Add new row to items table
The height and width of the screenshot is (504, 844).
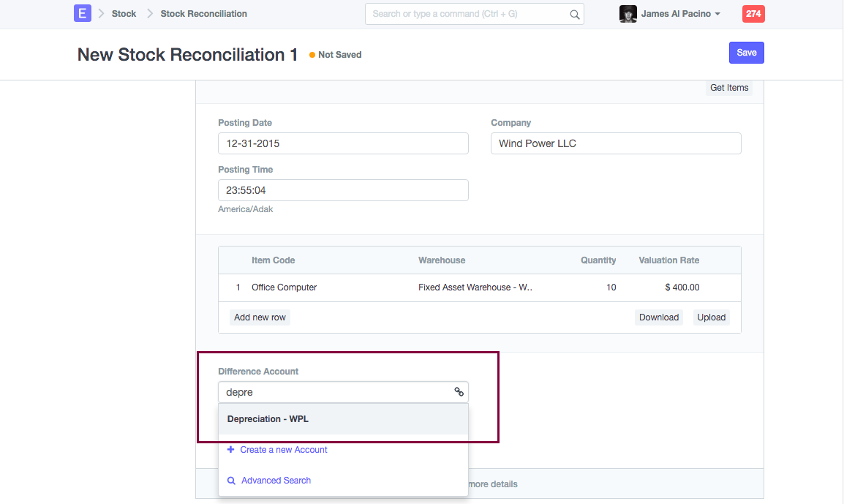[x=260, y=317]
